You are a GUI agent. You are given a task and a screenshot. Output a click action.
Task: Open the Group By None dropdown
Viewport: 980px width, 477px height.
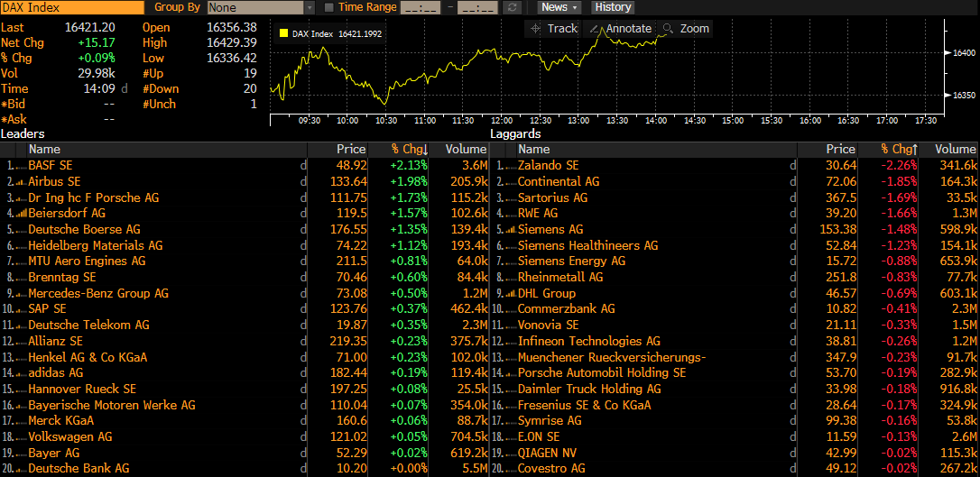click(x=262, y=7)
